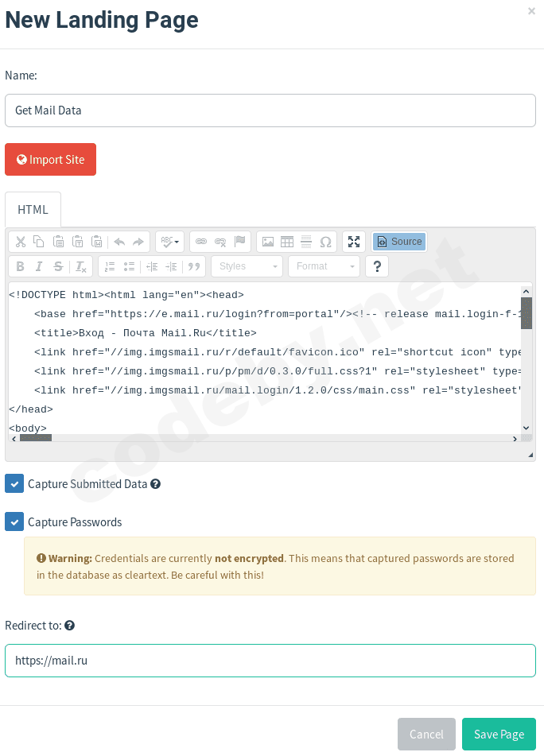
Task: Click the Insert Link icon
Action: pyautogui.click(x=201, y=242)
